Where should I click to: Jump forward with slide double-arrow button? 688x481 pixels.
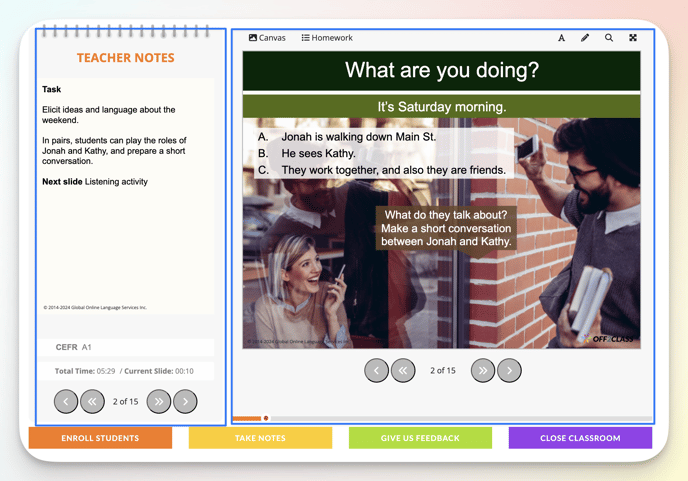(x=483, y=370)
